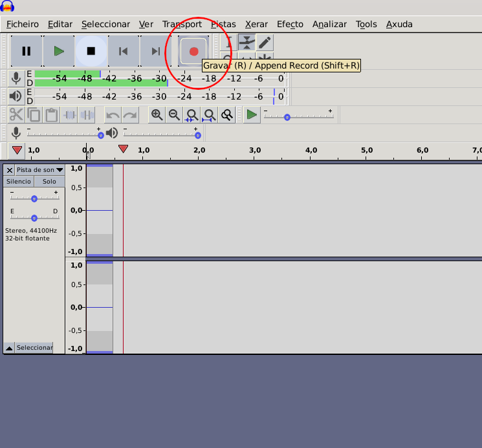
Task: Redo the last undone action
Action: click(x=130, y=115)
